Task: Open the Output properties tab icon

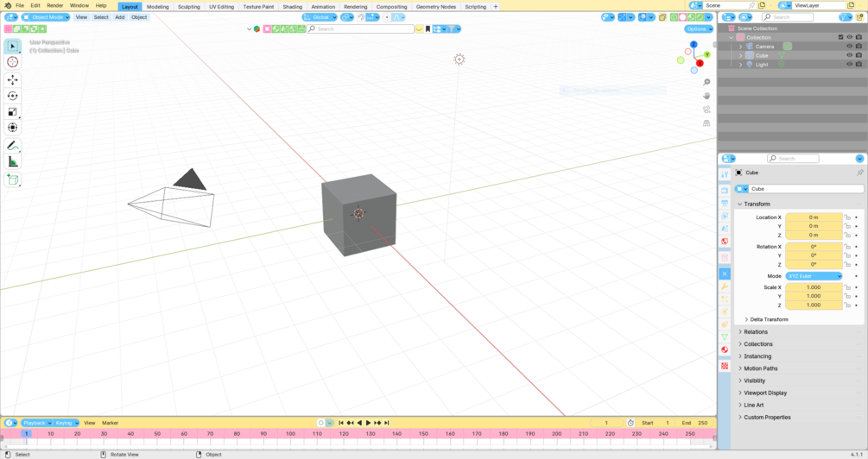Action: click(725, 203)
